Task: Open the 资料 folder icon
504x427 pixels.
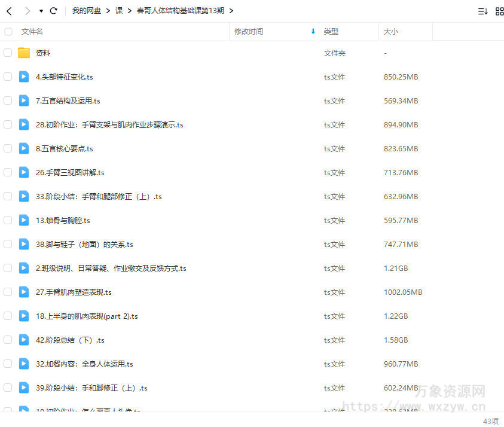Action: pyautogui.click(x=23, y=53)
